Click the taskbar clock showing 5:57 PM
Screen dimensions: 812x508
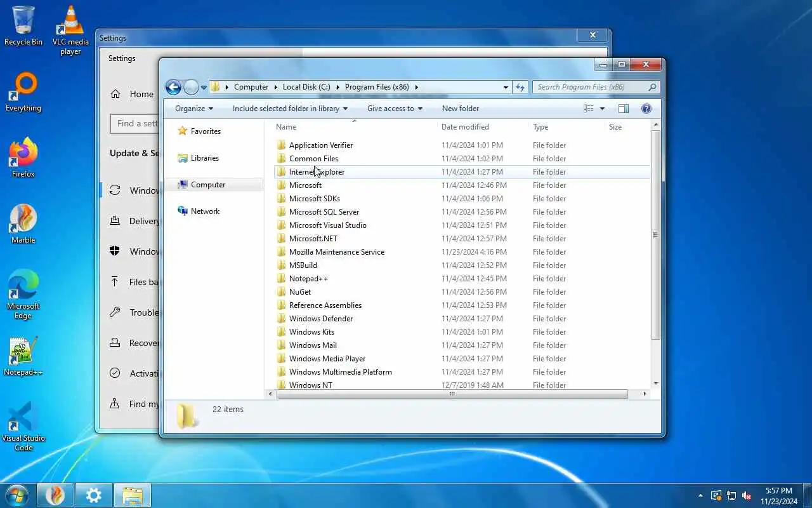(x=779, y=496)
